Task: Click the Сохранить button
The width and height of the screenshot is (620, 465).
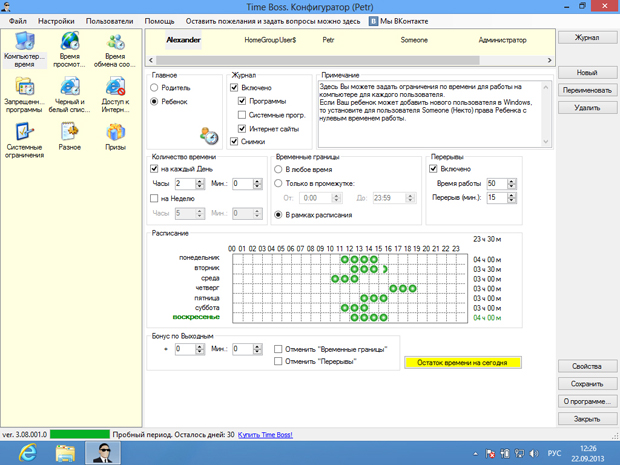Action: [x=587, y=384]
